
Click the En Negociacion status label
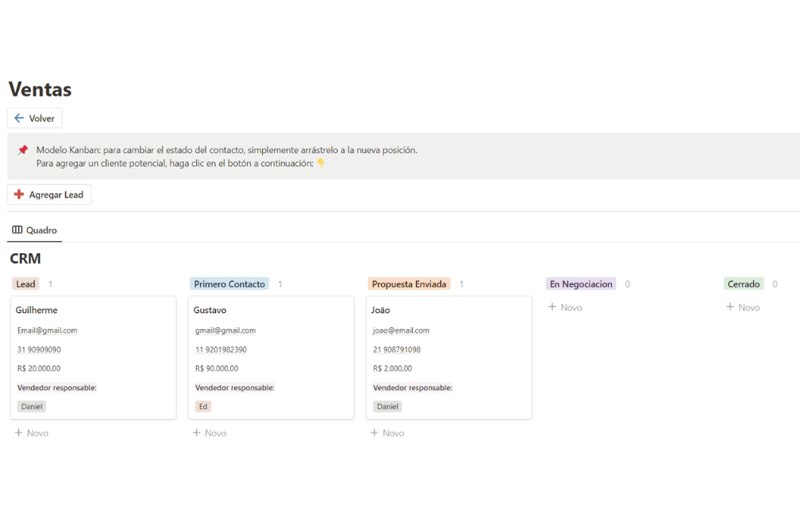click(581, 284)
